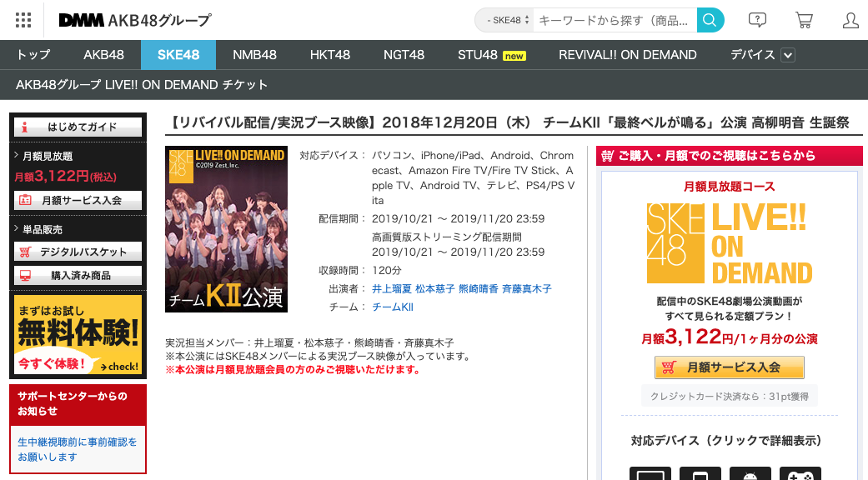Open 生中継視聴前に事前確認をお願いします notice link

coord(77,449)
